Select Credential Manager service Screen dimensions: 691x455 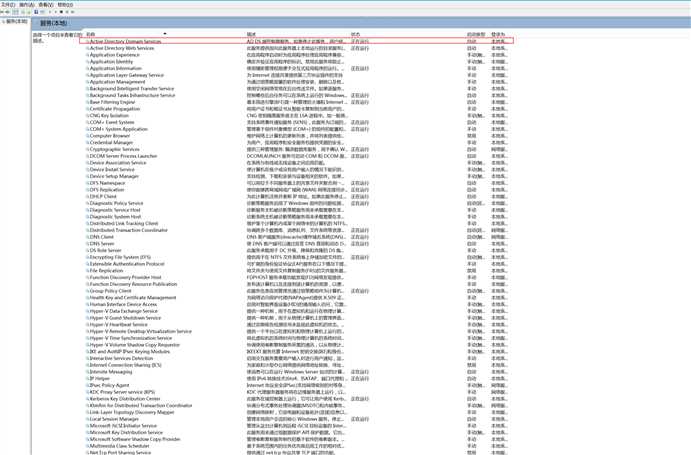tap(111, 142)
